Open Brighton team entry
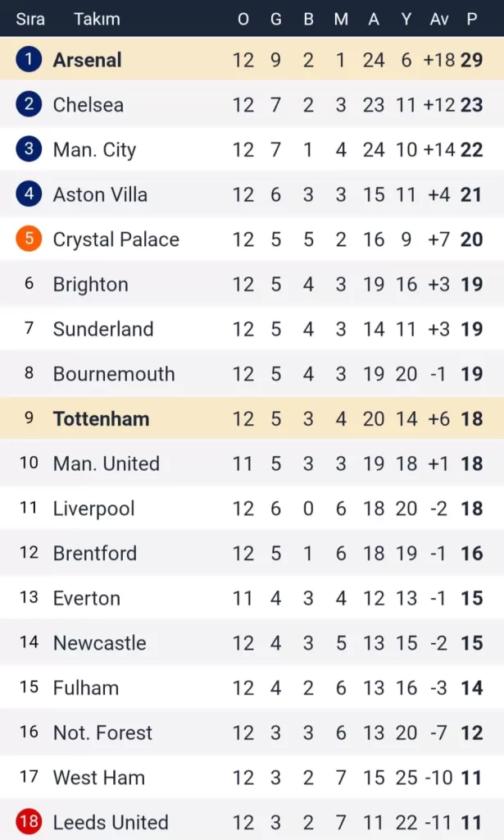The image size is (504, 840). click(x=90, y=285)
